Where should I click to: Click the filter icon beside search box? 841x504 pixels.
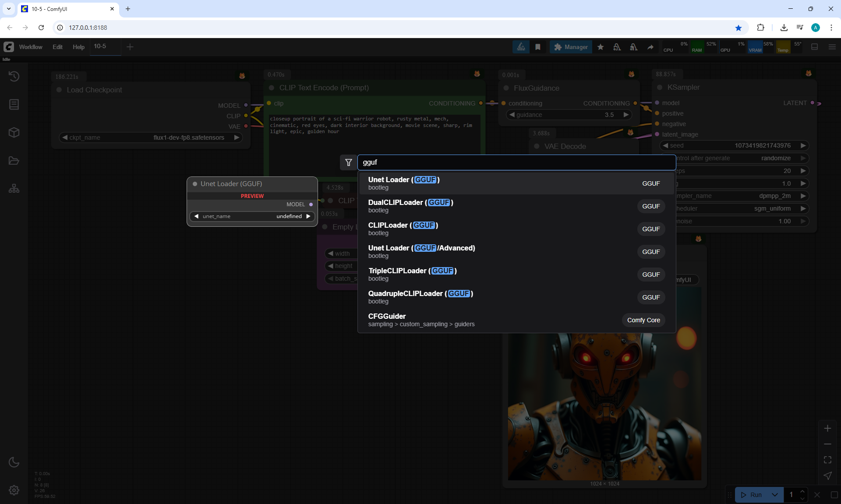[x=348, y=162]
